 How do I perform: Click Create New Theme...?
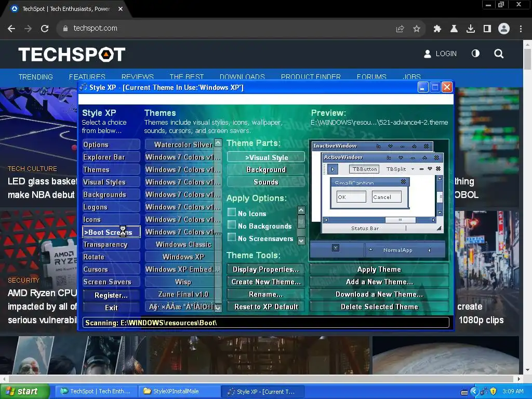coord(266,282)
